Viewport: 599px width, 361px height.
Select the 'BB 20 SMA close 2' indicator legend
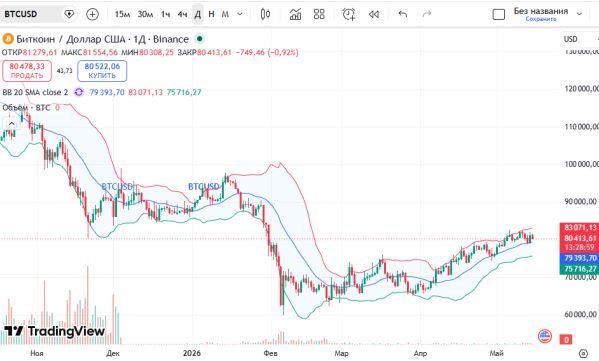(35, 92)
